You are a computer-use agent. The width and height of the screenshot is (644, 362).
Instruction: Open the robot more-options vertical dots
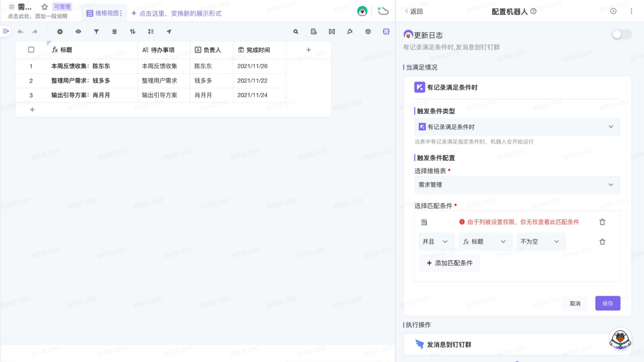point(631,11)
